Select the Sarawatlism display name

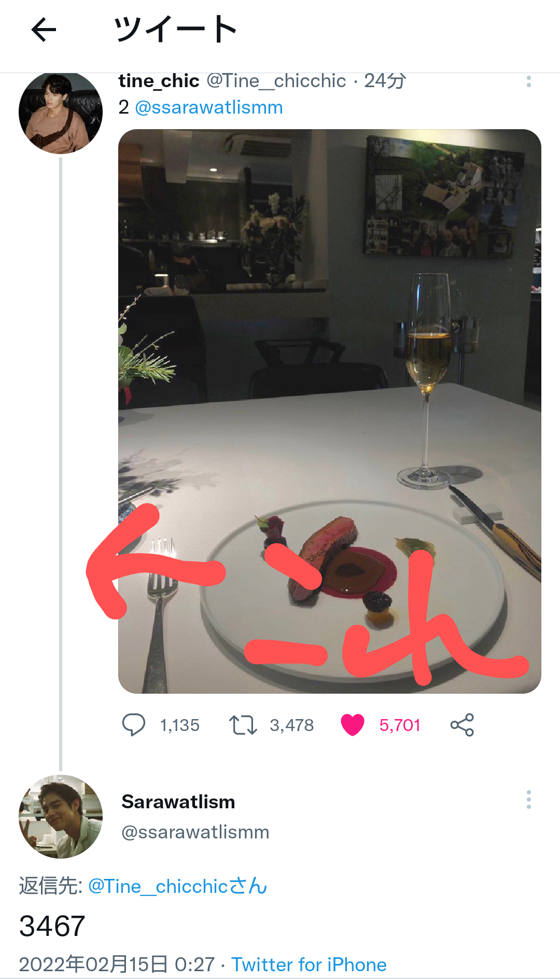coord(178,802)
